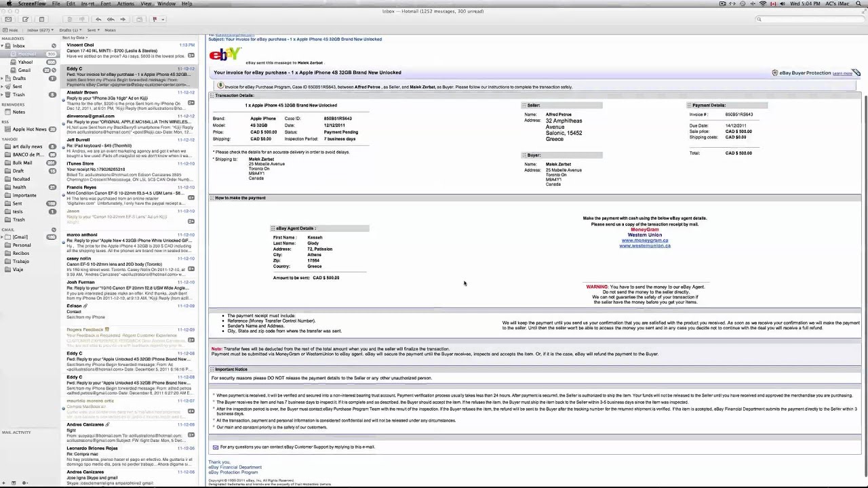Open the Edit menu
Viewport: 868px width, 488px height.
click(71, 3)
